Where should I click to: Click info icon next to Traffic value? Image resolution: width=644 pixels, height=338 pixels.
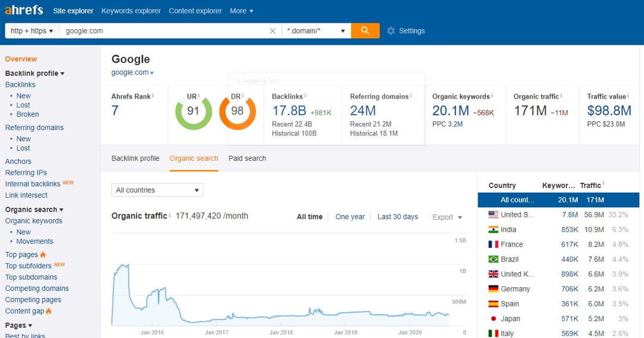point(628,96)
